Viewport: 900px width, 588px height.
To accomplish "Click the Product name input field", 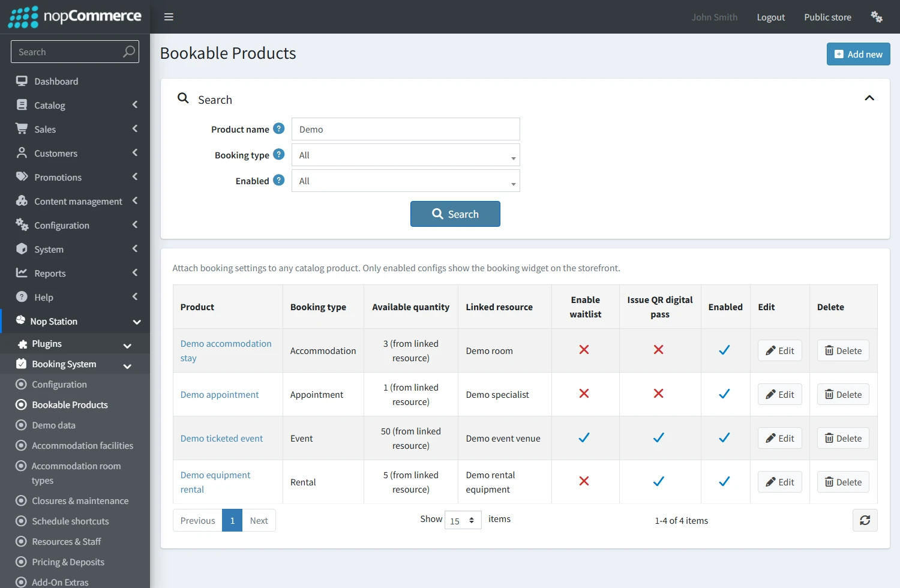I will 406,129.
